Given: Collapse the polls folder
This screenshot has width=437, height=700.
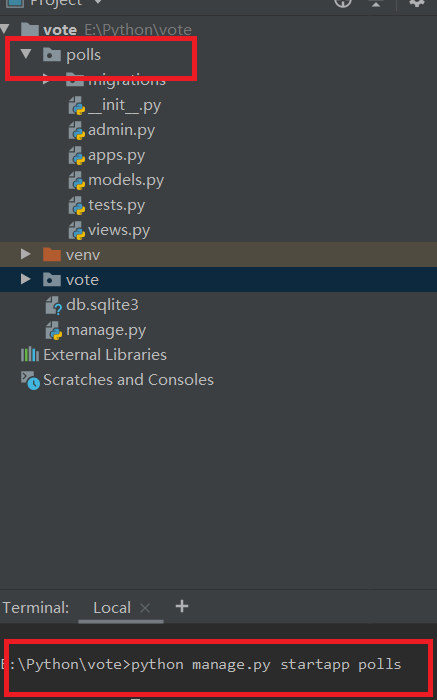Looking at the screenshot, I should (26, 54).
